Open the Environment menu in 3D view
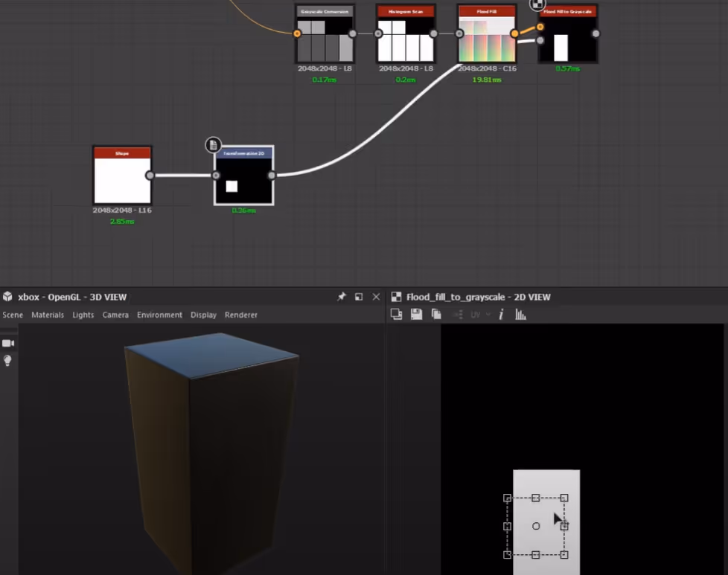This screenshot has width=728, height=575. [x=160, y=315]
